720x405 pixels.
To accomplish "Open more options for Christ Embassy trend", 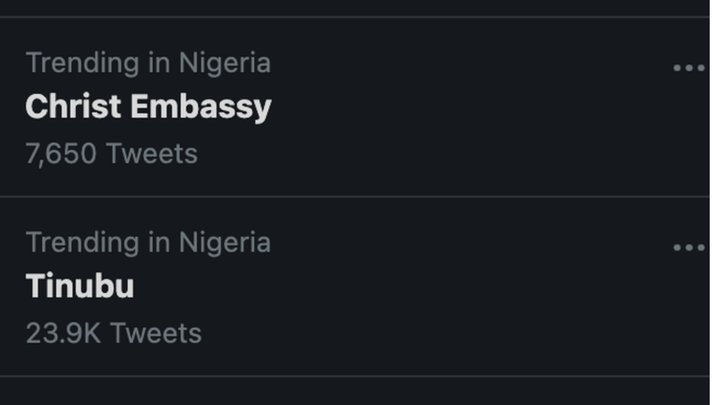I will tap(689, 68).
